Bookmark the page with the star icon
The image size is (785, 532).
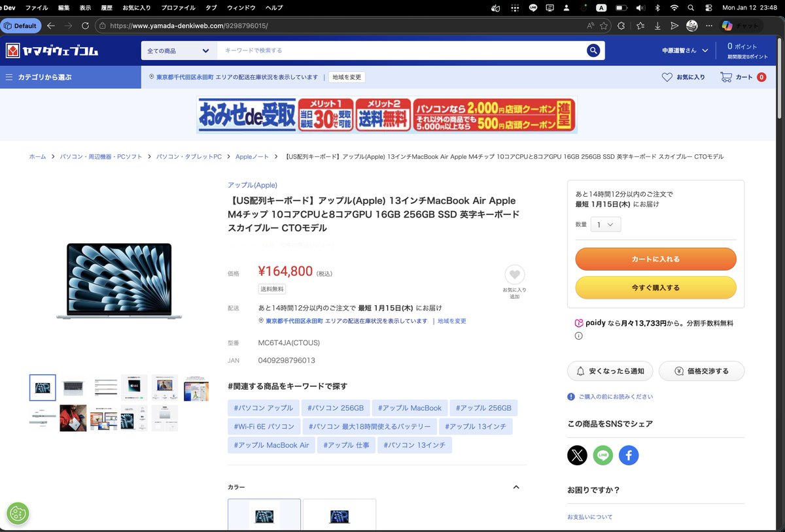(604, 25)
